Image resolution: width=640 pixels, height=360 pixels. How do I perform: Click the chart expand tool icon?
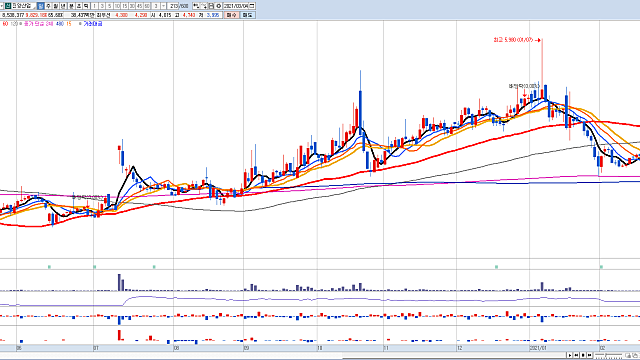click(x=204, y=6)
